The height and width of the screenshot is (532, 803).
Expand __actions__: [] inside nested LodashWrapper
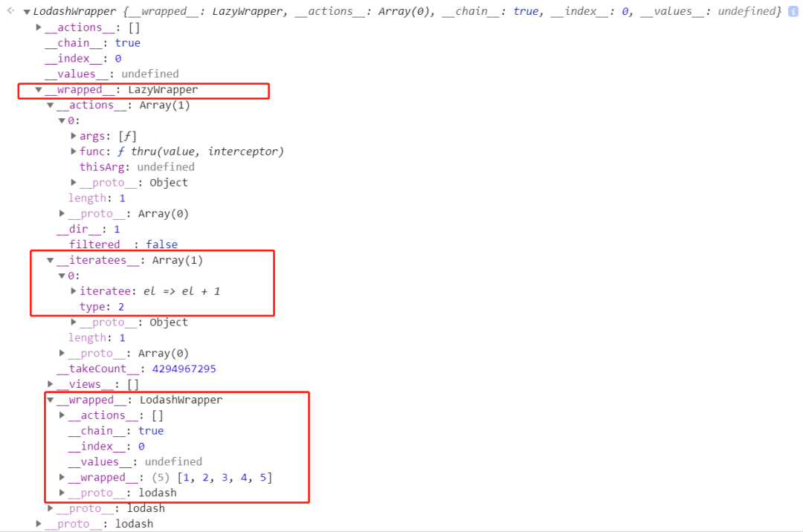[62, 415]
